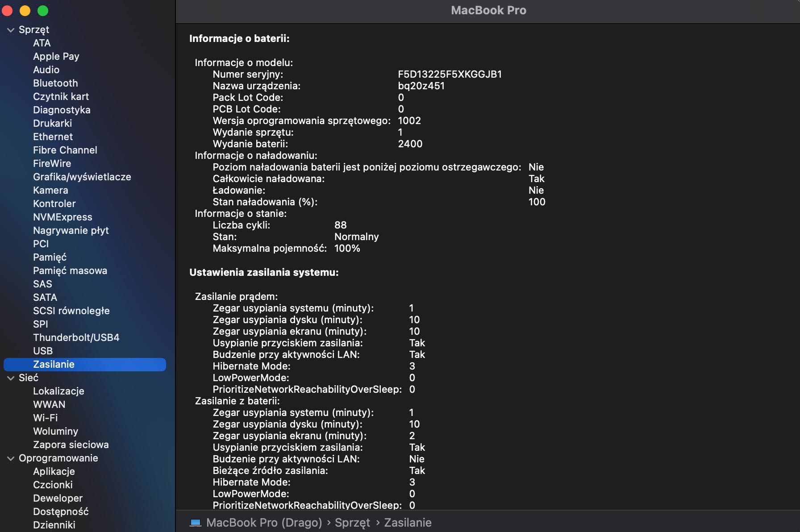This screenshot has width=800, height=532.
Task: Open Czcionki entry
Action: tap(53, 485)
